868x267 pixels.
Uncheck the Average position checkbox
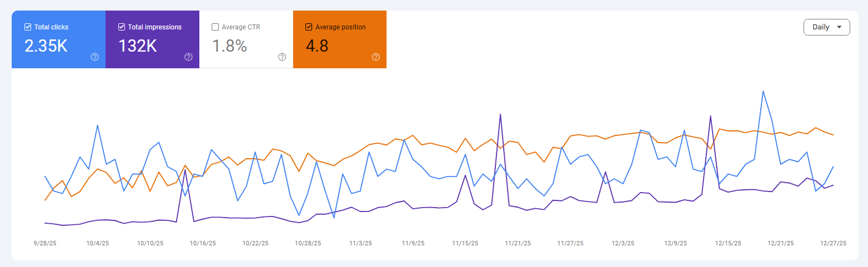pos(309,27)
